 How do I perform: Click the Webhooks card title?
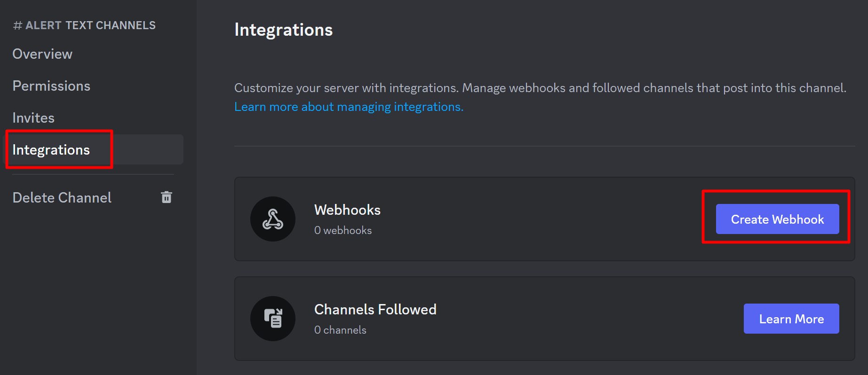tap(347, 210)
